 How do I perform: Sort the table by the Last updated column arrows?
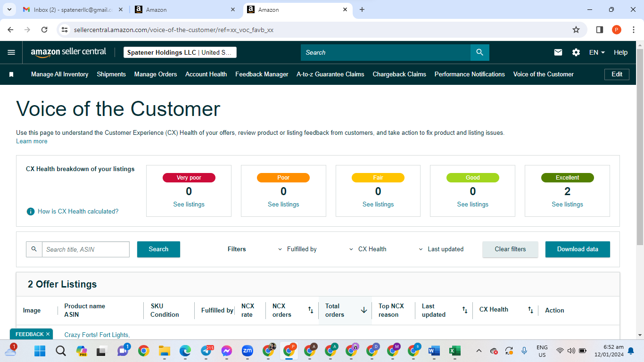tap(465, 310)
